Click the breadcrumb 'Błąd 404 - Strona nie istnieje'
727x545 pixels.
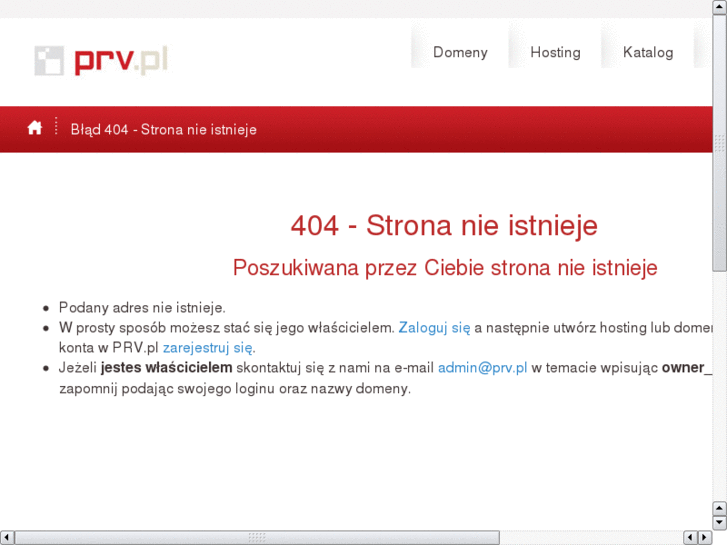pyautogui.click(x=163, y=129)
